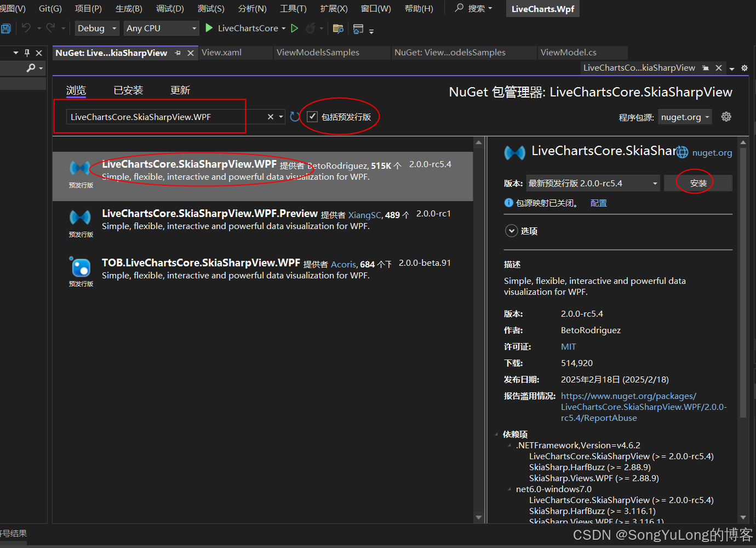Screen dimensions: 756x548
Task: Switch to the 已安装 Installed tab
Action: [x=128, y=90]
